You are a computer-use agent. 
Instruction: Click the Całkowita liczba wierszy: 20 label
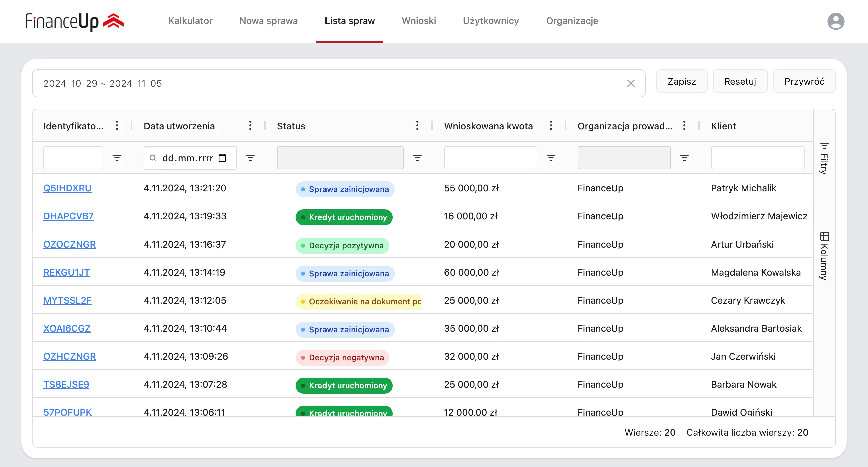coord(747,432)
